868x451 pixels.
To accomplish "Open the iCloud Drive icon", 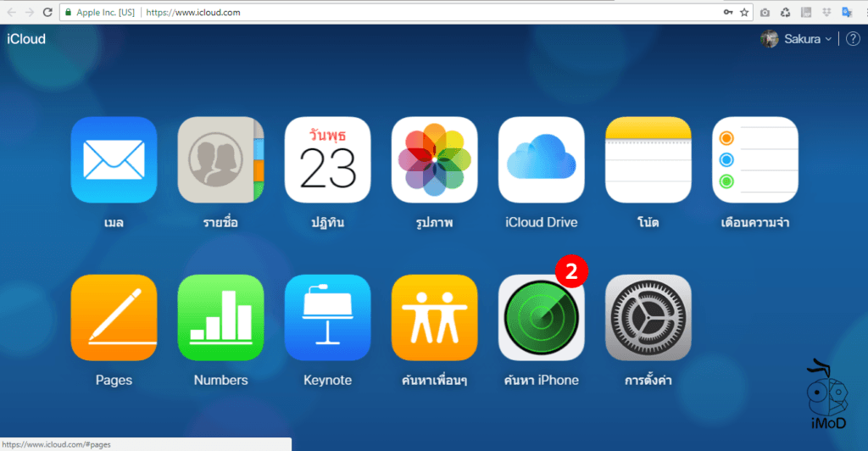I will pos(541,160).
